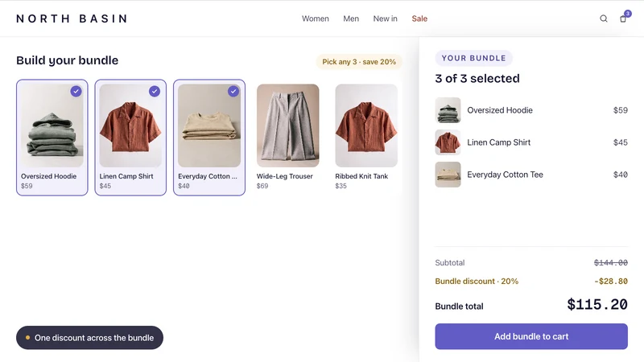The height and width of the screenshot is (362, 644).
Task: Deselect Oversized Hoodie checkmark
Action: (x=76, y=91)
